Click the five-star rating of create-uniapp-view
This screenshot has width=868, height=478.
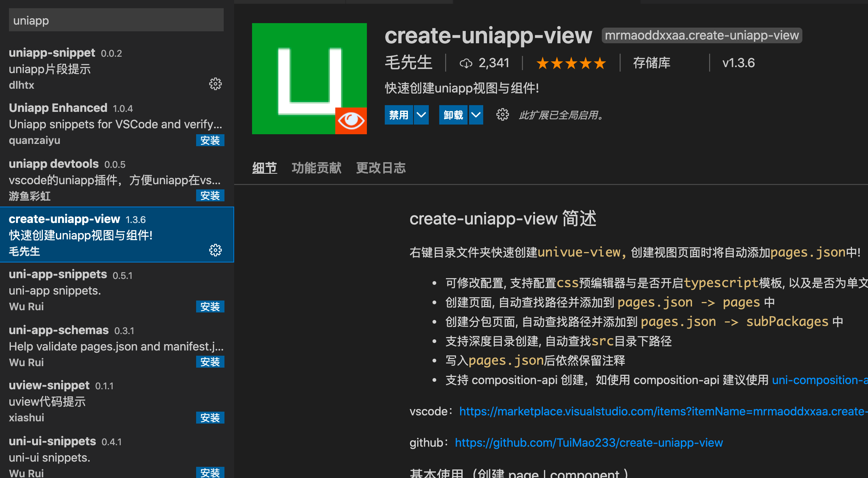(570, 63)
